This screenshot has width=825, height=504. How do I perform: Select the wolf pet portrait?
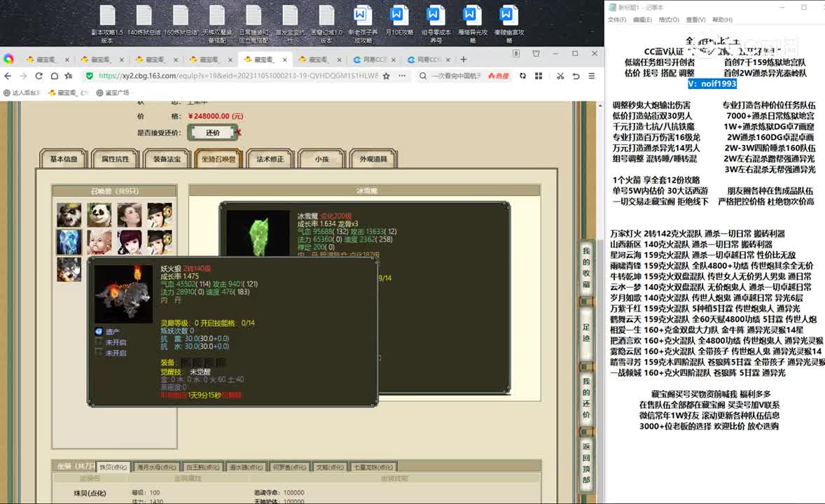pos(69,269)
